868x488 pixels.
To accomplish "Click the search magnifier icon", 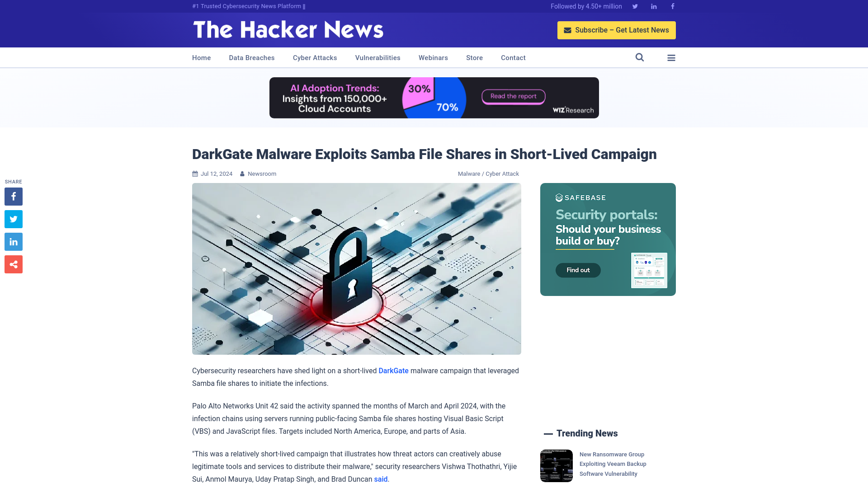I will pyautogui.click(x=639, y=57).
